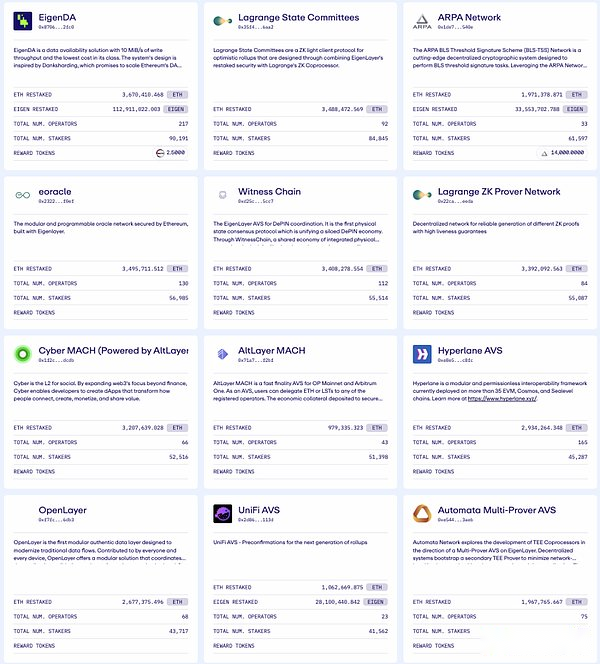Click the ARPA Network logo
The height and width of the screenshot is (664, 600).
click(x=422, y=22)
